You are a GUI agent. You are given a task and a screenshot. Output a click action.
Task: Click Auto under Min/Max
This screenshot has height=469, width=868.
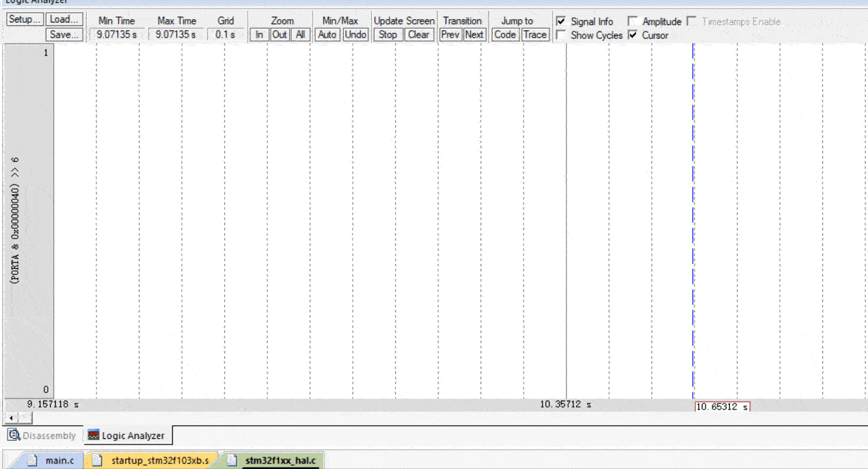pyautogui.click(x=327, y=34)
